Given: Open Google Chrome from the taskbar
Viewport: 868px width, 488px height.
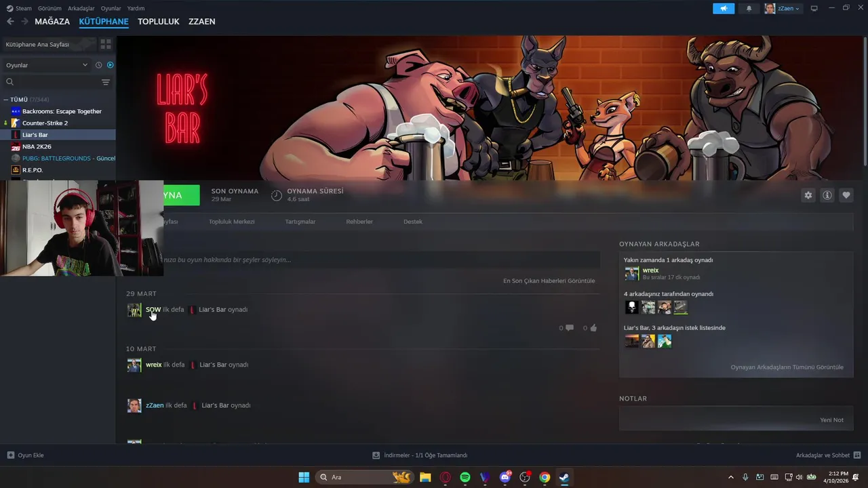Looking at the screenshot, I should (545, 477).
